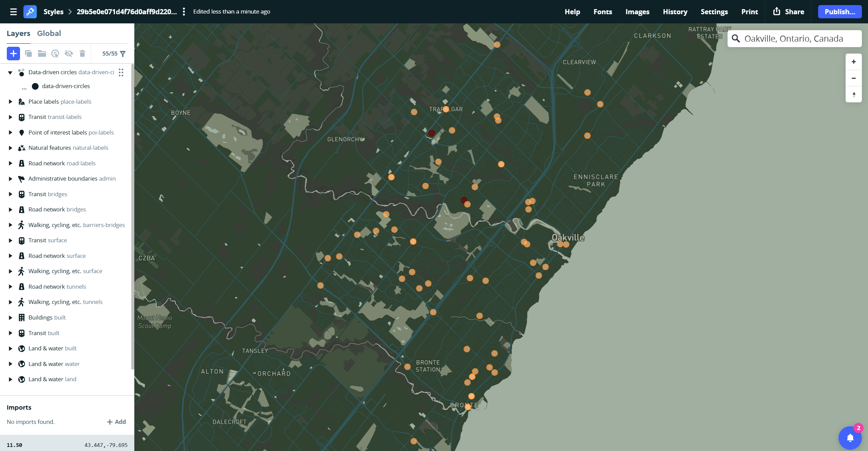
Task: Group layers using the folder icon
Action: coord(42,53)
